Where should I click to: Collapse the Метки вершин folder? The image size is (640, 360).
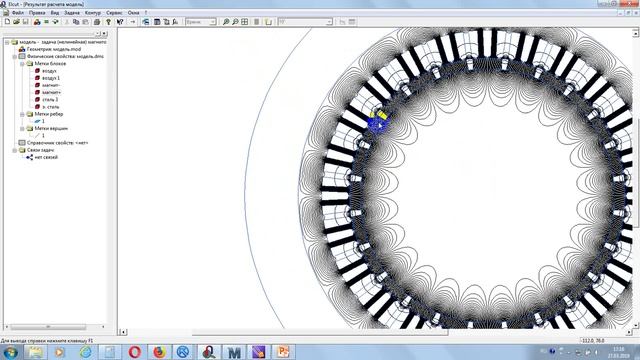[x=22, y=128]
